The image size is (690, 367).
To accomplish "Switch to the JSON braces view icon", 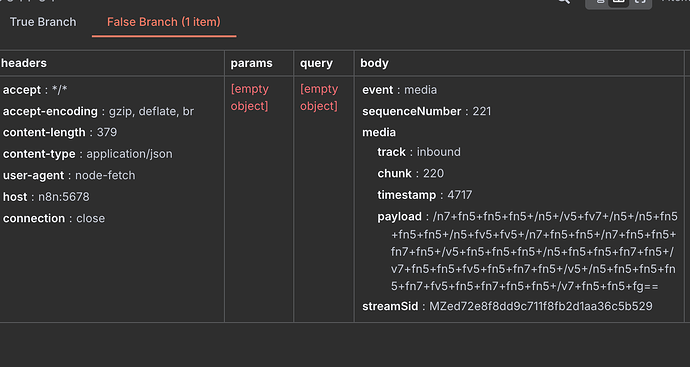I will point(640,1).
